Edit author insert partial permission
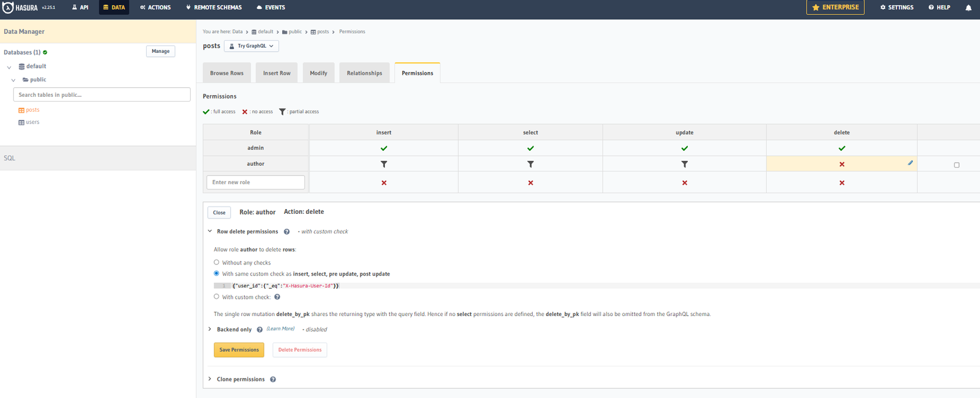Viewport: 980px width, 398px height. click(x=384, y=164)
